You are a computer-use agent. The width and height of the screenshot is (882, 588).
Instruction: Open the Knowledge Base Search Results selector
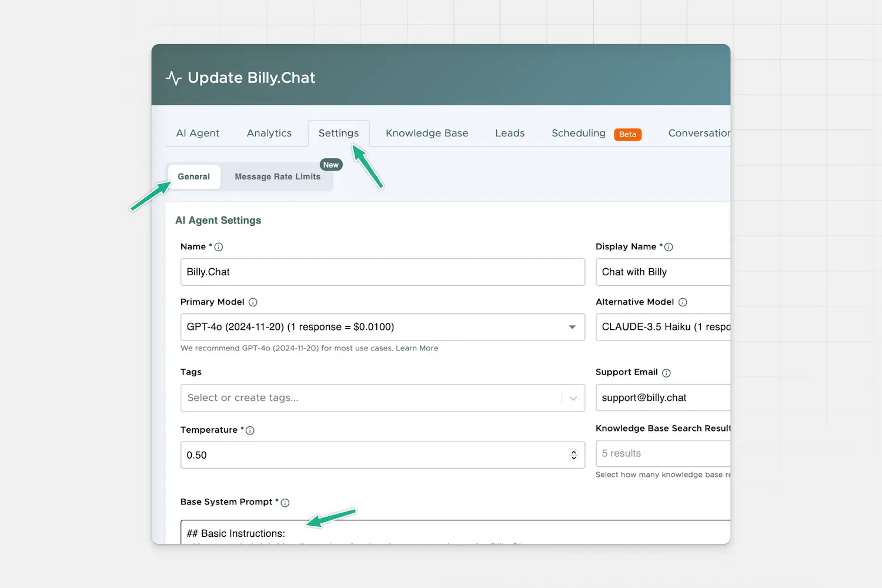tap(663, 453)
